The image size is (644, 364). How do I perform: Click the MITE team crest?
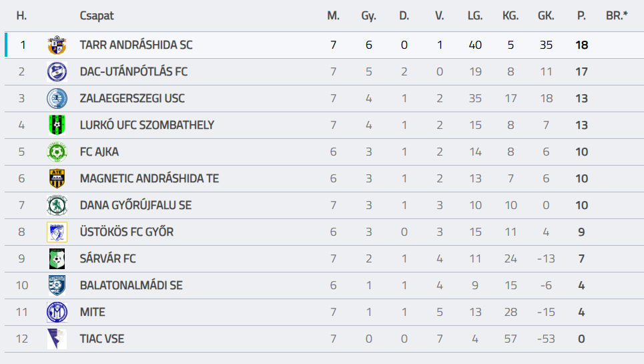coord(57,313)
